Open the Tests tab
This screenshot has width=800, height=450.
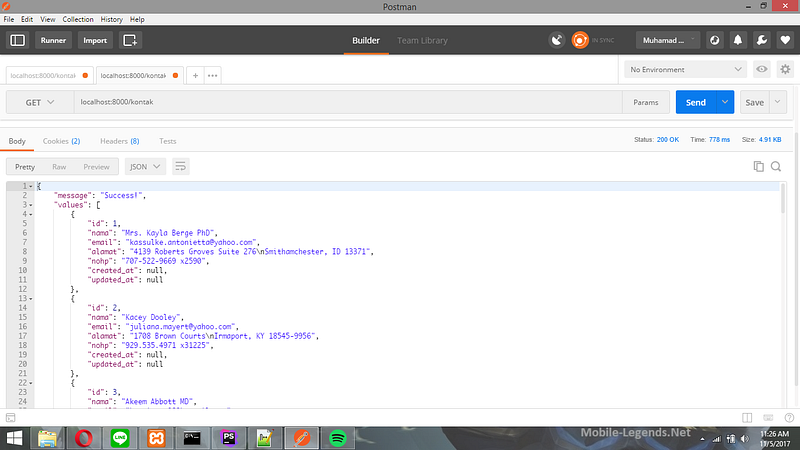167,141
